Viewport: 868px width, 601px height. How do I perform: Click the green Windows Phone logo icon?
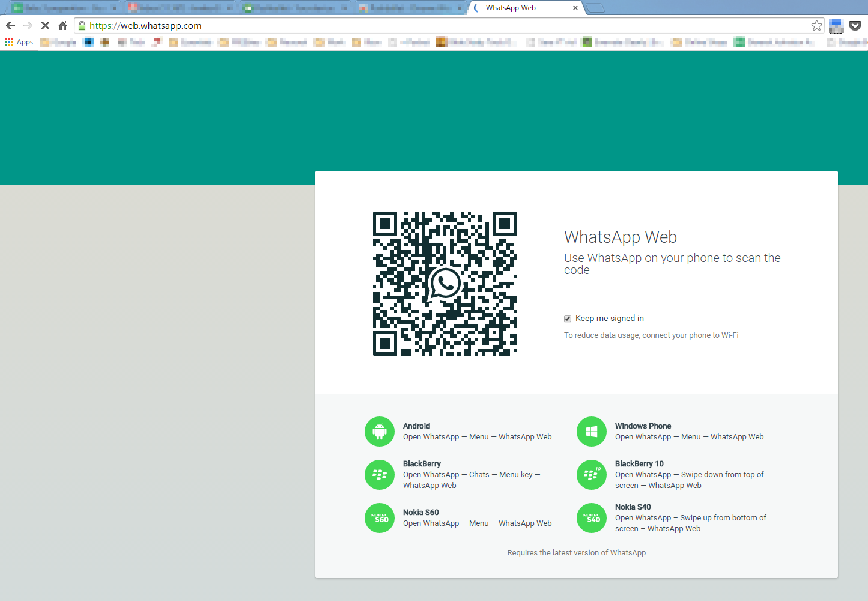click(x=592, y=432)
